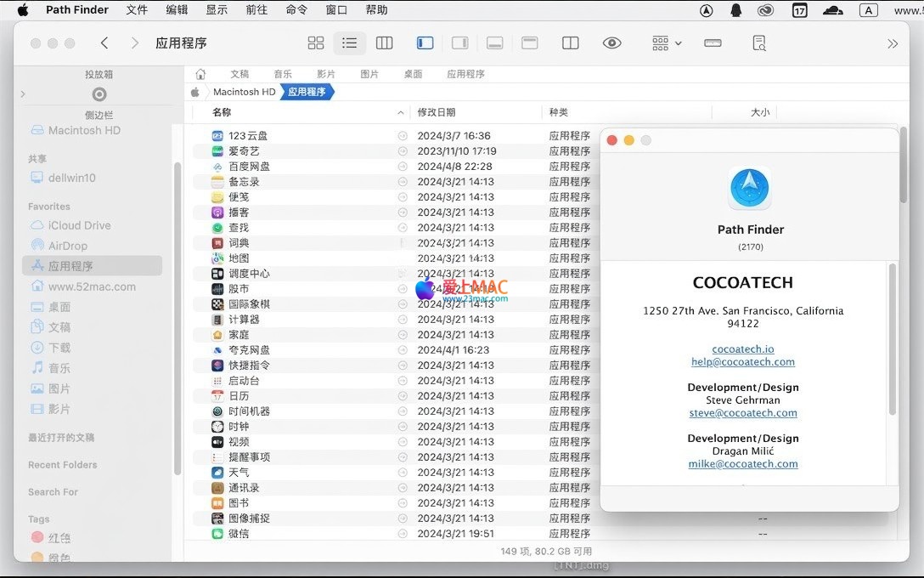This screenshot has height=578, width=924.
Task: Click the help@cocoatech.com email link
Action: (x=743, y=362)
